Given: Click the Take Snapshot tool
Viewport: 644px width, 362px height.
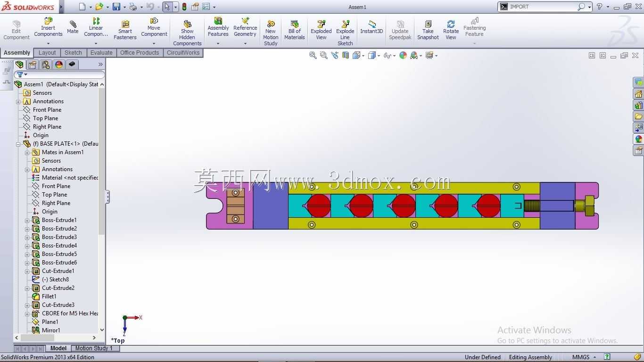Looking at the screenshot, I should tap(428, 30).
